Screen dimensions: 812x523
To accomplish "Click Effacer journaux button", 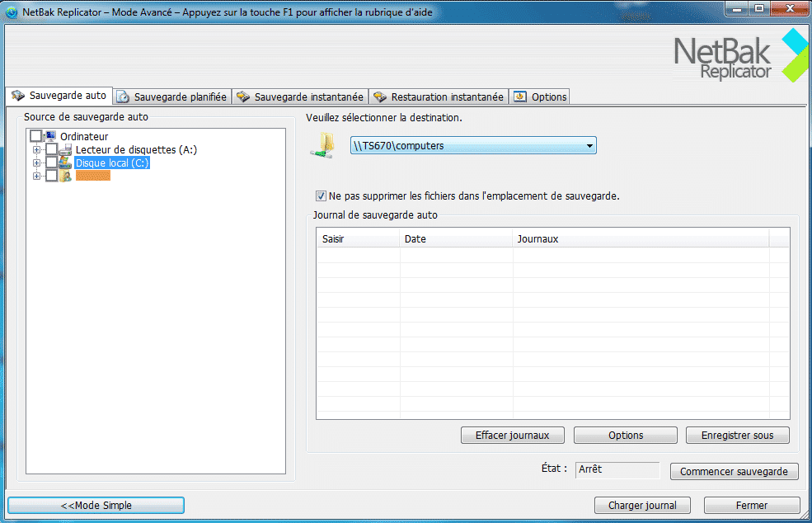I will click(x=513, y=436).
